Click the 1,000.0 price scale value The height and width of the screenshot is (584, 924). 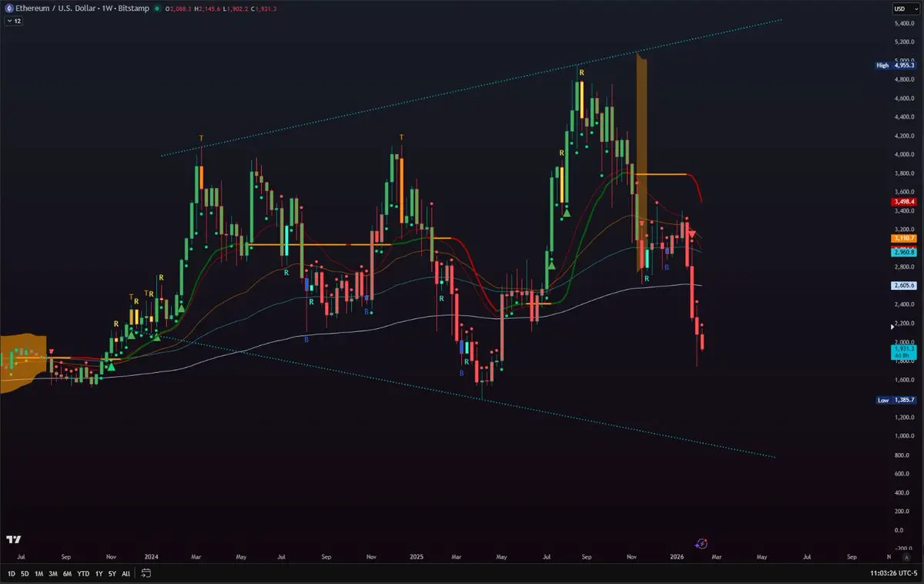pos(904,436)
